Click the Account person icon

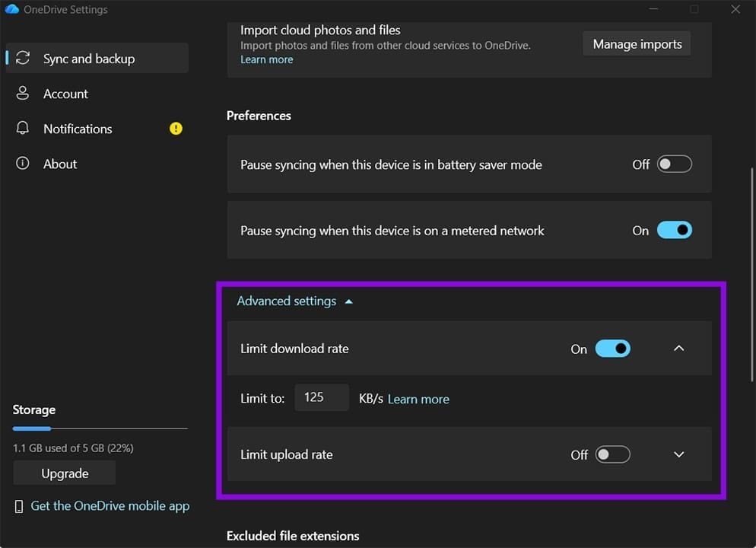point(23,93)
